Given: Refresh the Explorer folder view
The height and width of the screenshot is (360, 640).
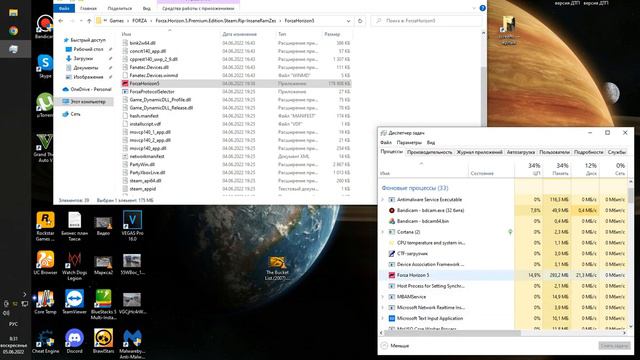Looking at the screenshot, I should (360, 20).
